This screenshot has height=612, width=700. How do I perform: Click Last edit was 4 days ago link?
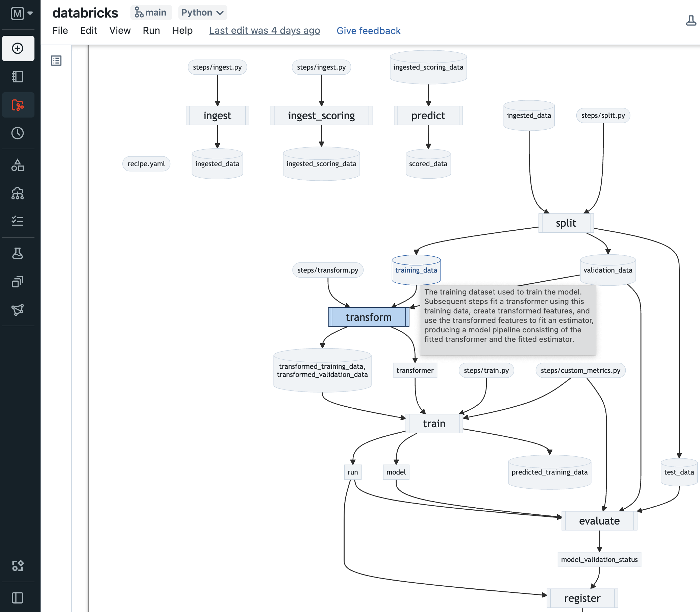(x=264, y=31)
